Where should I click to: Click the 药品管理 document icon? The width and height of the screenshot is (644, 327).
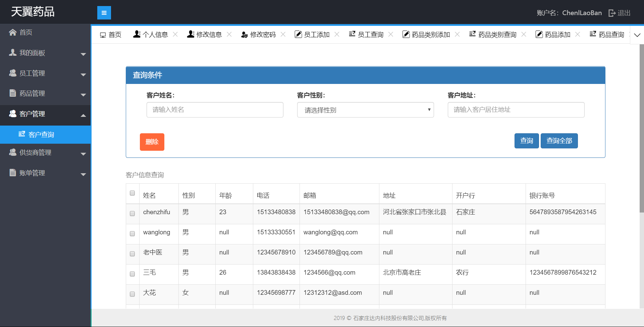[x=13, y=93]
